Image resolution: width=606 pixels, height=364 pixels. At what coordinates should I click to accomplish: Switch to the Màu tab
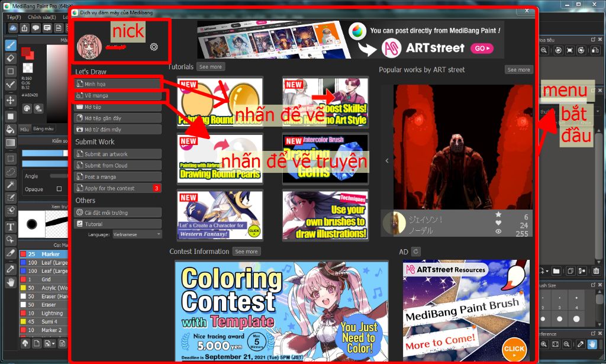point(25,128)
